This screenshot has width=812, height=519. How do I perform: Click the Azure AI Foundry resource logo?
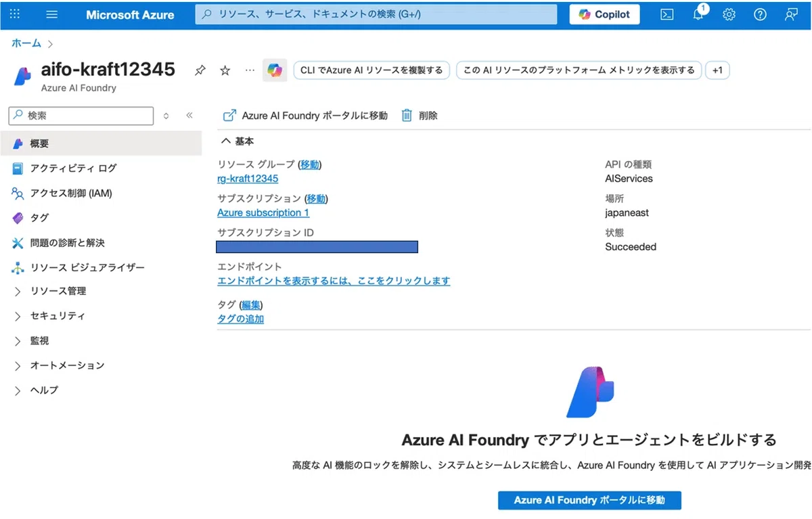pyautogui.click(x=22, y=76)
